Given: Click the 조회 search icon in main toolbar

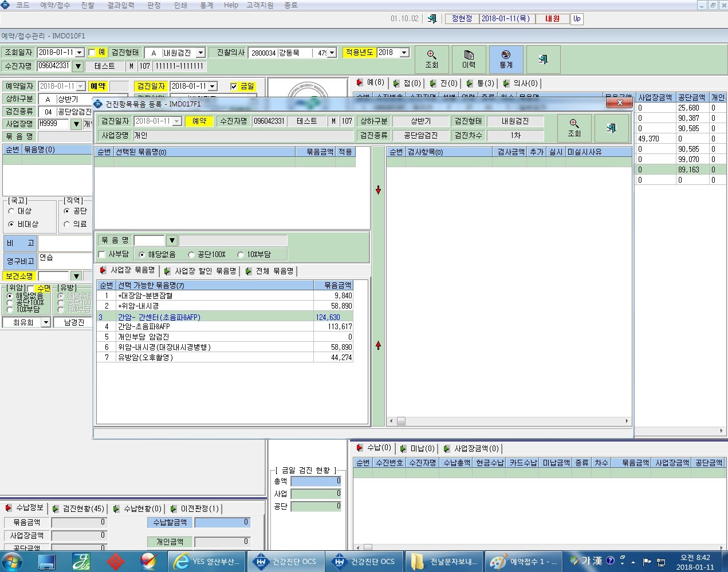Looking at the screenshot, I should tap(431, 60).
